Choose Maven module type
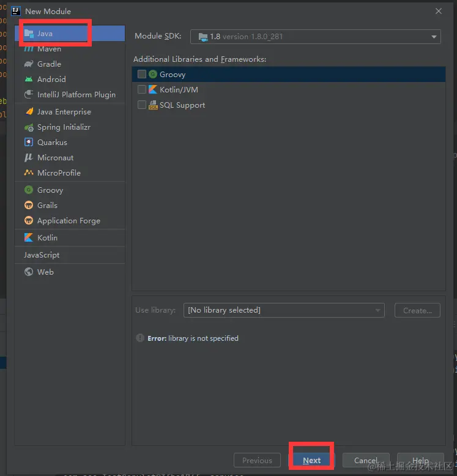Screen dimensions: 457x476 tap(70, 49)
